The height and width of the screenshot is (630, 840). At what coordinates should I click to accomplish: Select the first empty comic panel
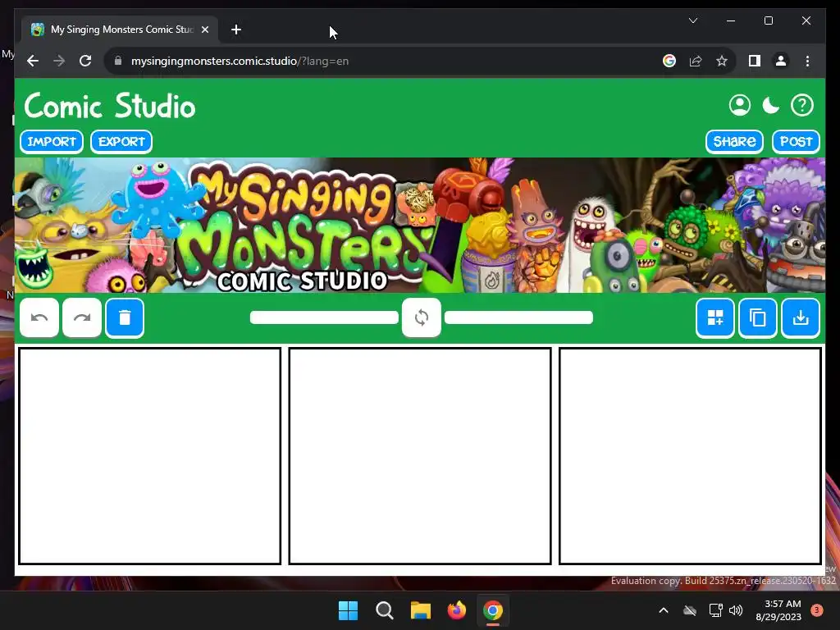pos(150,456)
